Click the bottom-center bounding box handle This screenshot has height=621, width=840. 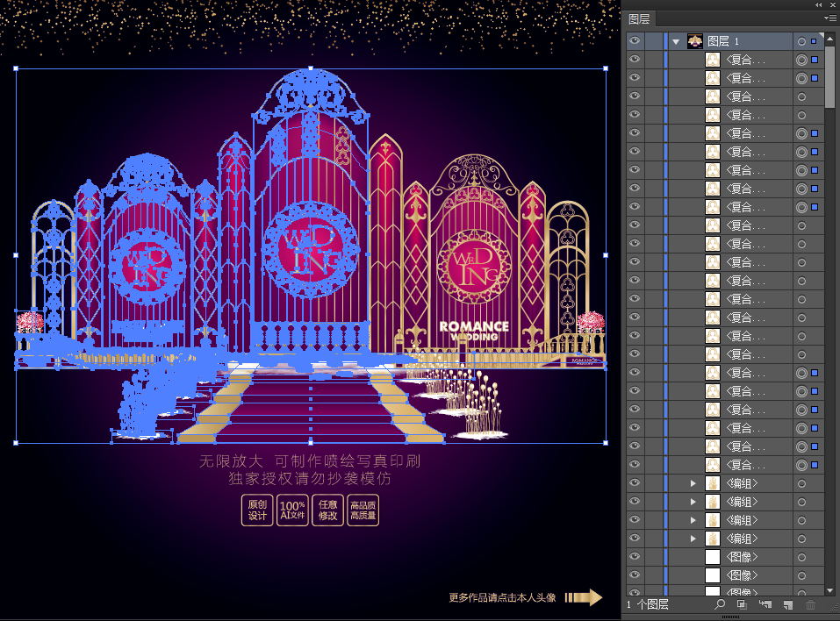point(311,443)
